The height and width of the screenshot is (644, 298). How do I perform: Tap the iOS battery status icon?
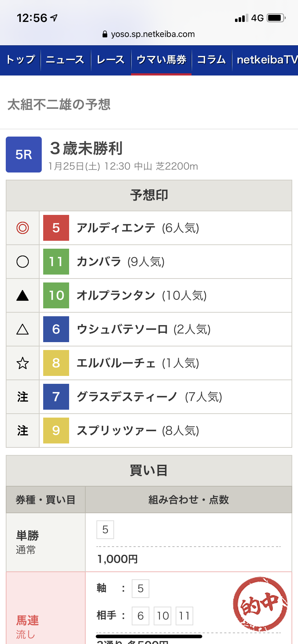[x=276, y=18]
